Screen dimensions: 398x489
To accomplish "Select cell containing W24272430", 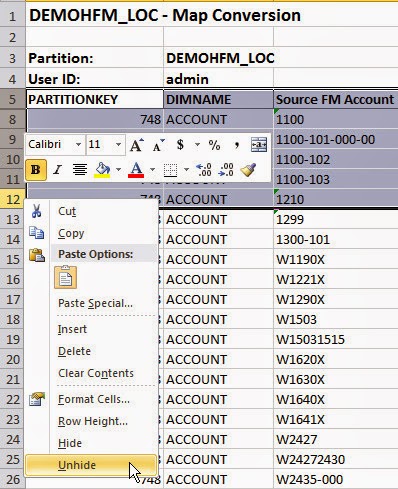I will click(336, 459).
